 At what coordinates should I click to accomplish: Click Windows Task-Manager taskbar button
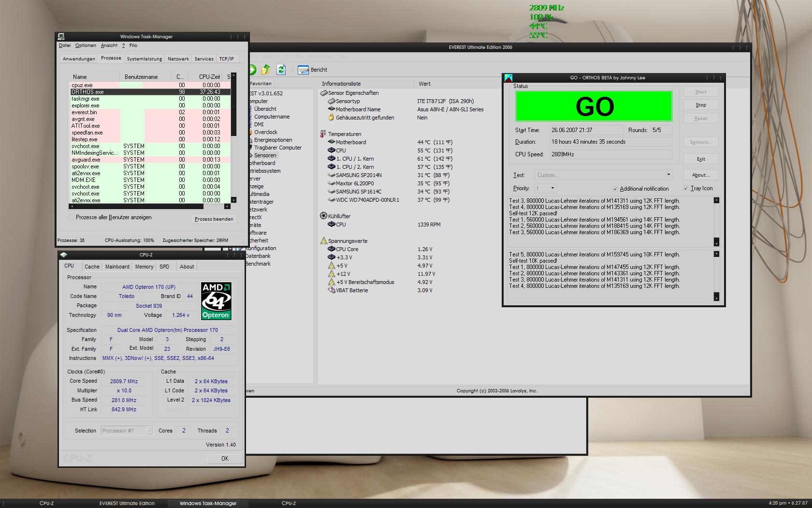[208, 503]
